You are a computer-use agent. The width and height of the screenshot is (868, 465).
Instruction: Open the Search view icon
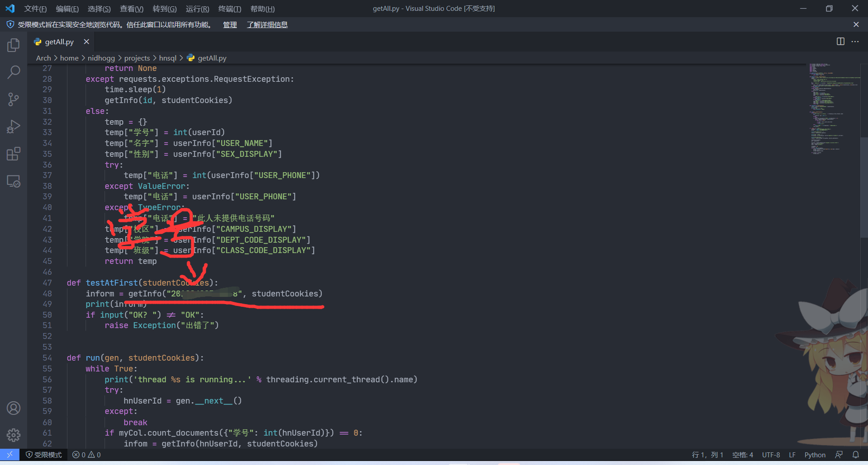tap(14, 72)
